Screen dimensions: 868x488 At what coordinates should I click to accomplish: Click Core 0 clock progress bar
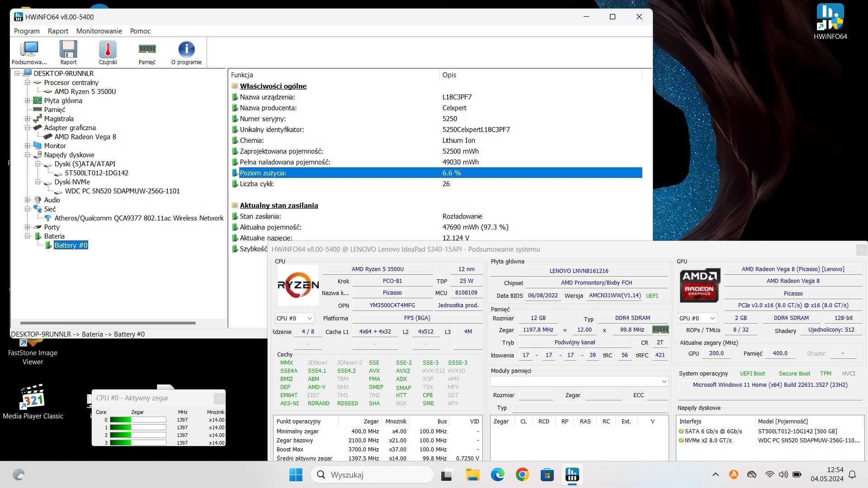point(138,420)
